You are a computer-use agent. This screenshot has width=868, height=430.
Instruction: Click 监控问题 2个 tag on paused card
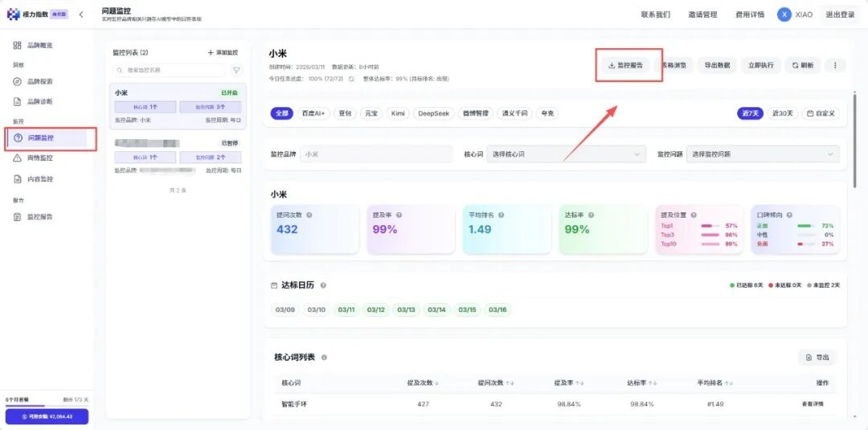[x=211, y=158]
